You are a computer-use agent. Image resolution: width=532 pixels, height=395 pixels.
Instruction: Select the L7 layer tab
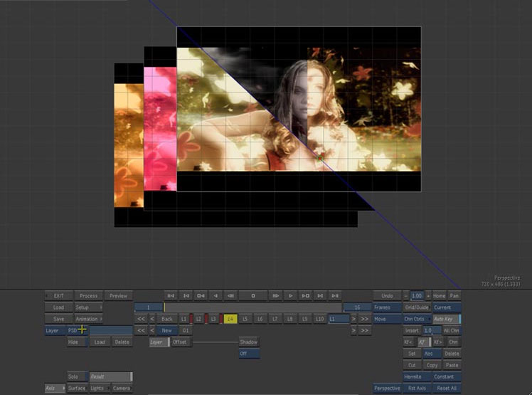275,319
